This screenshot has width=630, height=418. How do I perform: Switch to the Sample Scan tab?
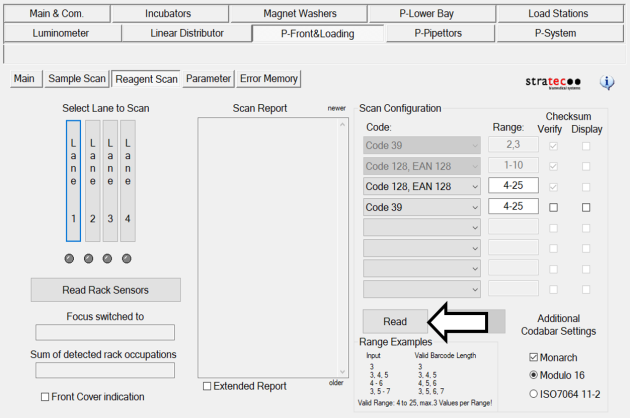pos(77,78)
